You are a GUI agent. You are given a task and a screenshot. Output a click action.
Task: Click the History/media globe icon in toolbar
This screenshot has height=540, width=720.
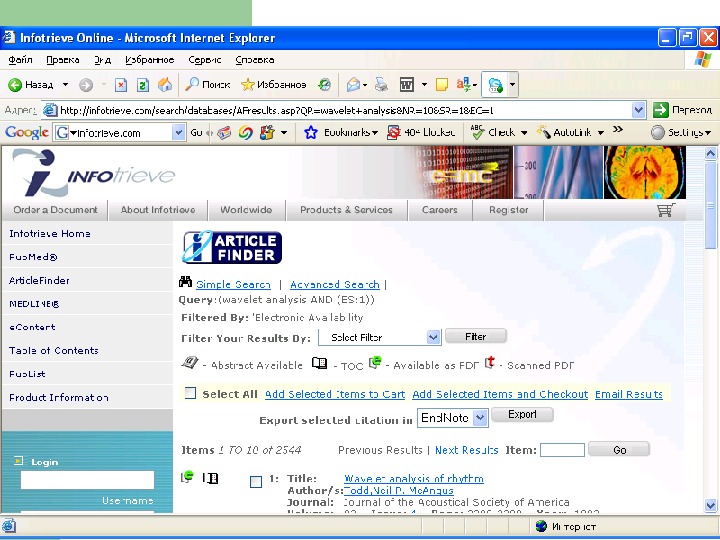click(325, 84)
